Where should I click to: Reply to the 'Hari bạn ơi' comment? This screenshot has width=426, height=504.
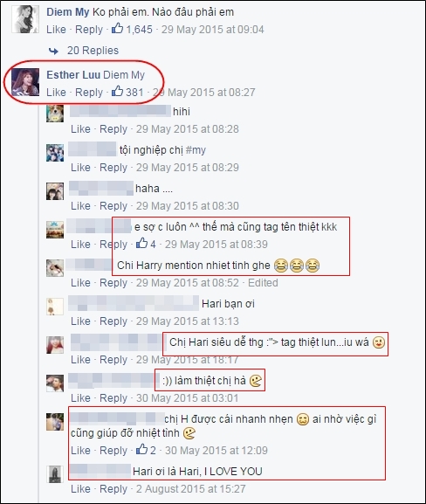coord(113,321)
